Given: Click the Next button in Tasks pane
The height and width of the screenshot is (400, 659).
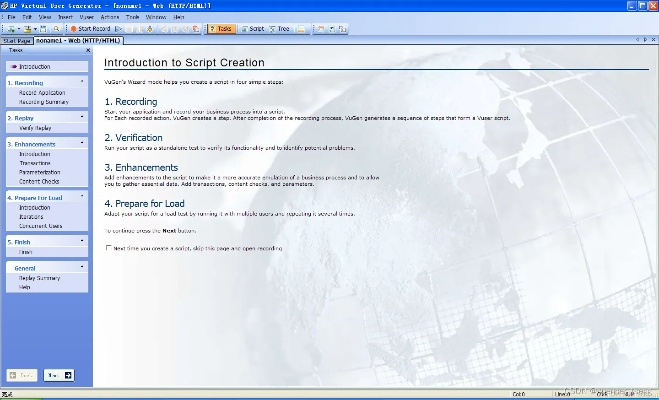Looking at the screenshot, I should coord(58,375).
